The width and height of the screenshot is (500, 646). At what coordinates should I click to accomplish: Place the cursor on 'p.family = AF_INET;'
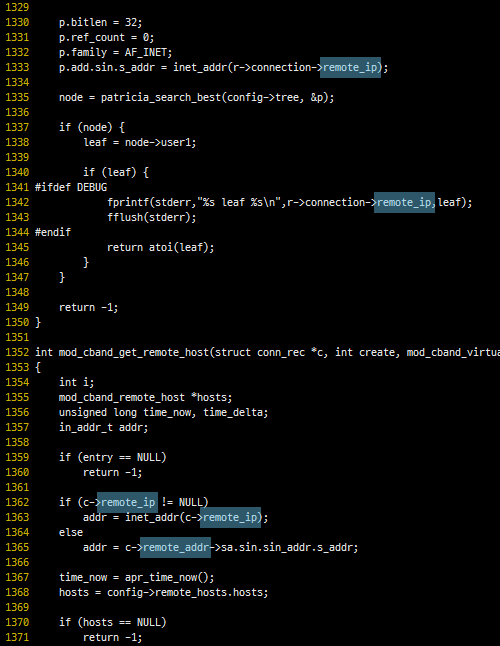pyautogui.click(x=116, y=52)
